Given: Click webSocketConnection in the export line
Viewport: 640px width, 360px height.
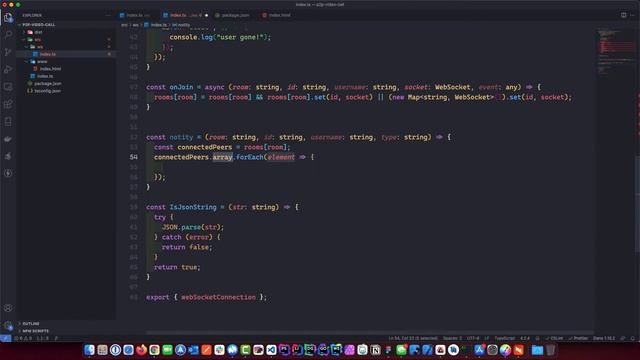Looking at the screenshot, I should [218, 297].
